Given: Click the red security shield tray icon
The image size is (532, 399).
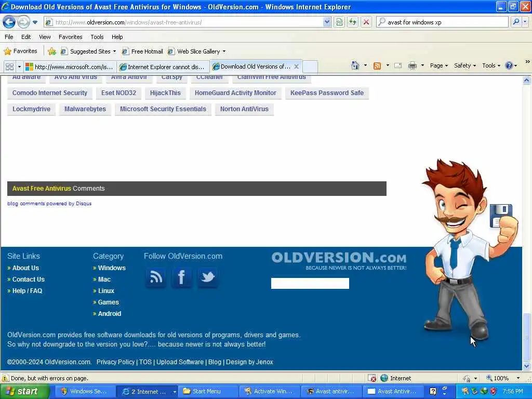Looking at the screenshot, I should click(x=494, y=392).
